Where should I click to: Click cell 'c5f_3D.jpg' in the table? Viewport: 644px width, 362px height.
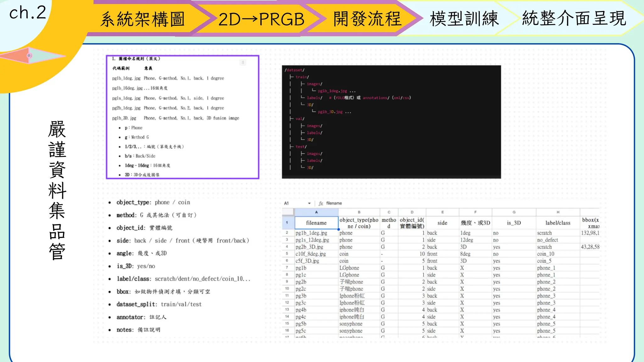click(x=316, y=261)
